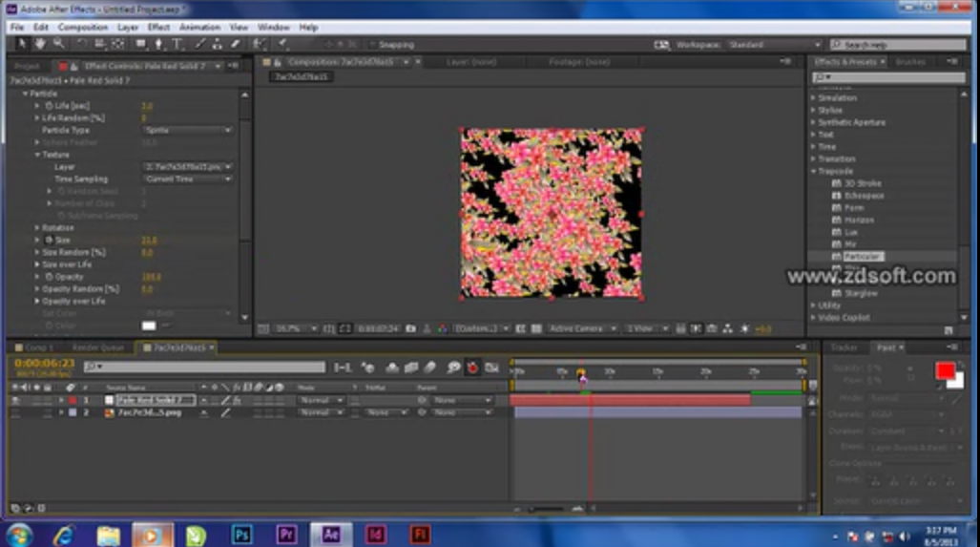Expand Opacity over Life property
The width and height of the screenshot is (980, 547).
tap(37, 302)
